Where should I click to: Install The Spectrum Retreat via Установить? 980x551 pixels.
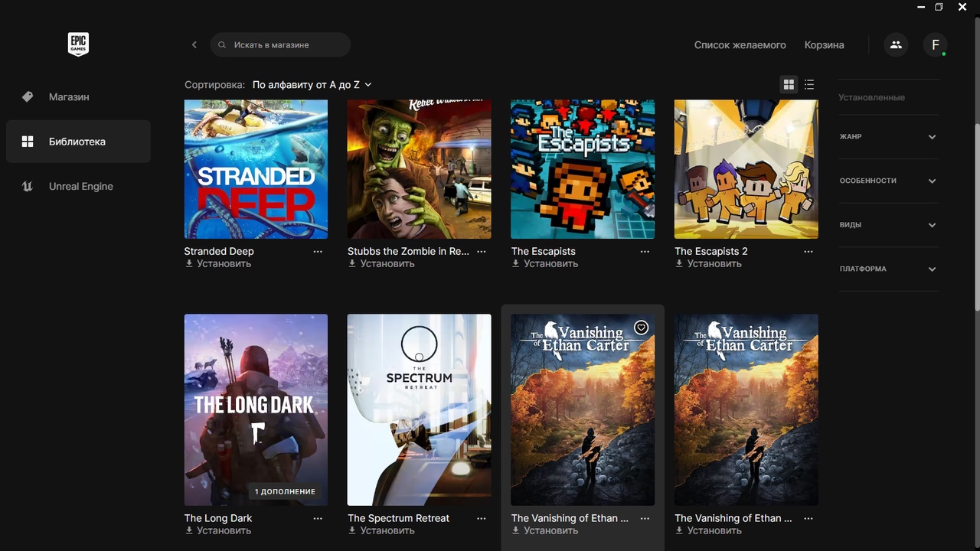[x=381, y=530]
